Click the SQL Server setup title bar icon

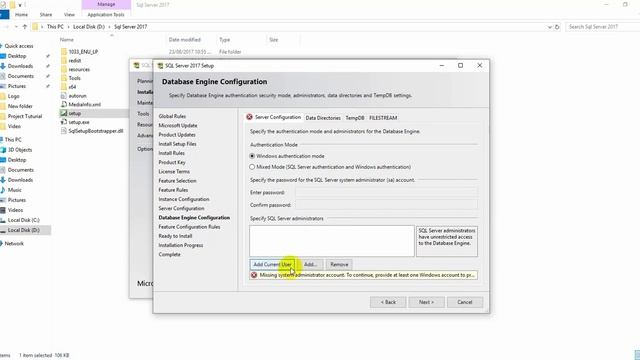(160, 66)
